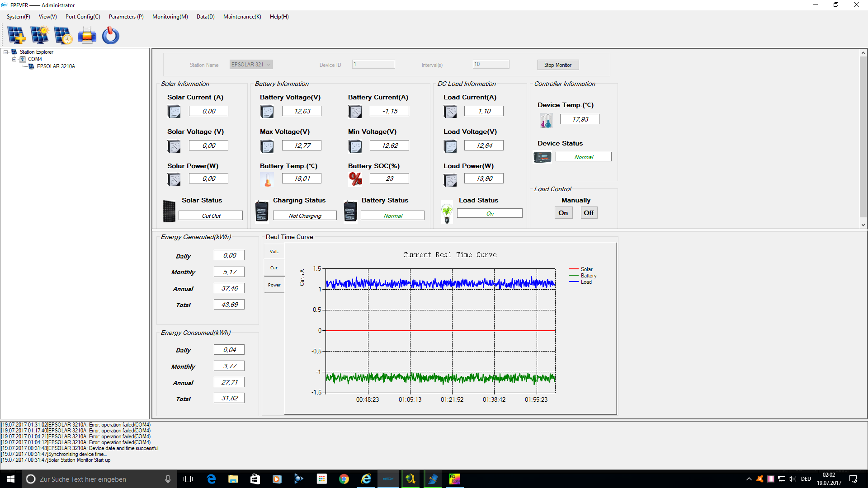
Task: Show the Power real time curve
Action: 274,285
